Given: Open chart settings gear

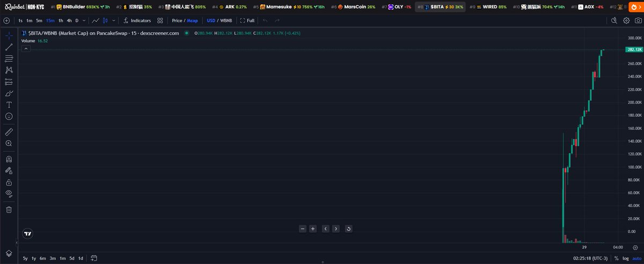Looking at the screenshot, I should point(626,20).
